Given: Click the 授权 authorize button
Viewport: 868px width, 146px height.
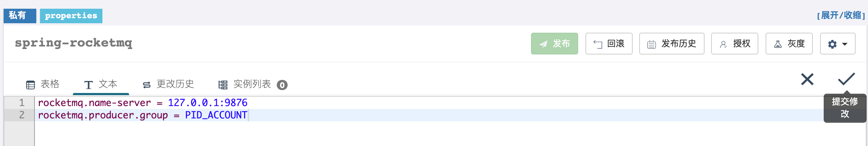Looking at the screenshot, I should coord(734,44).
